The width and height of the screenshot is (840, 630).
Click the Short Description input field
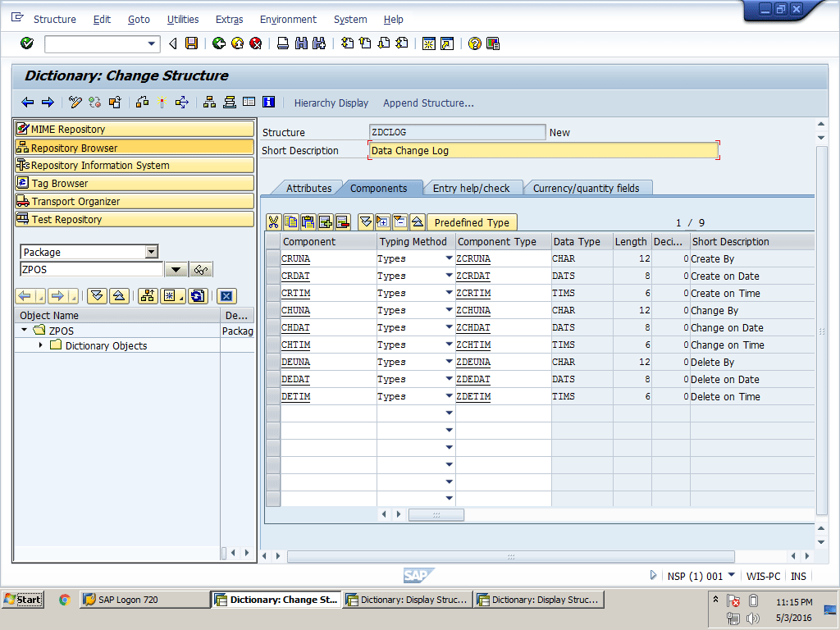tap(543, 151)
